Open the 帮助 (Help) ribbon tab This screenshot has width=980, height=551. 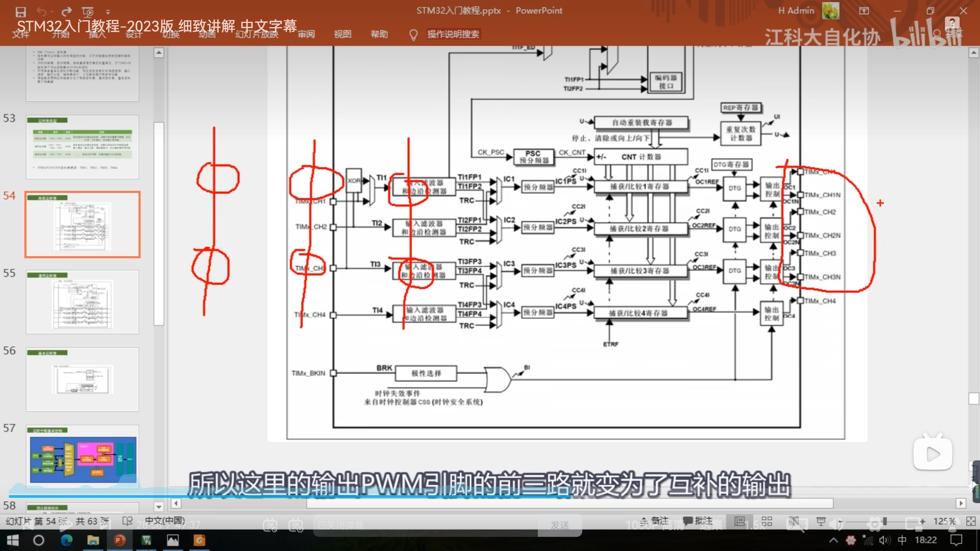coord(379,34)
